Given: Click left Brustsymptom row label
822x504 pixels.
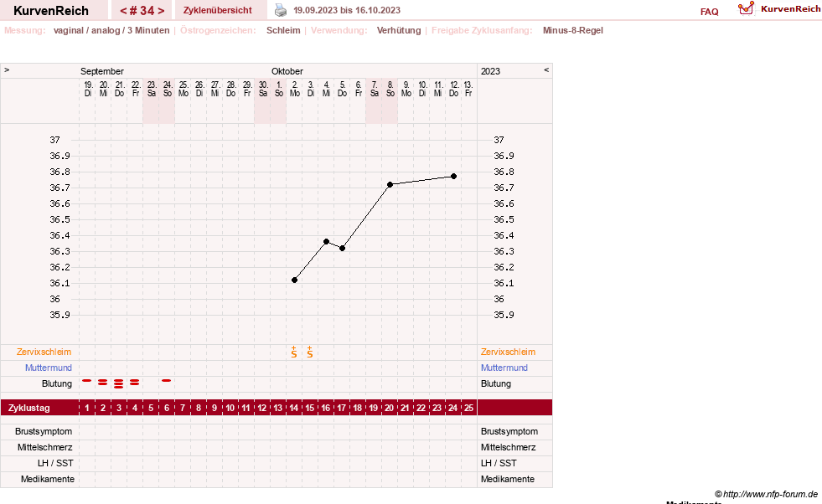Looking at the screenshot, I should point(44,431).
